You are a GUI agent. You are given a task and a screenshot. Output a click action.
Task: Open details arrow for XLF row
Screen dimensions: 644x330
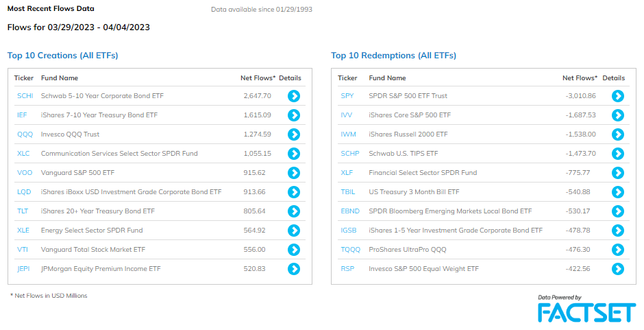tap(618, 173)
